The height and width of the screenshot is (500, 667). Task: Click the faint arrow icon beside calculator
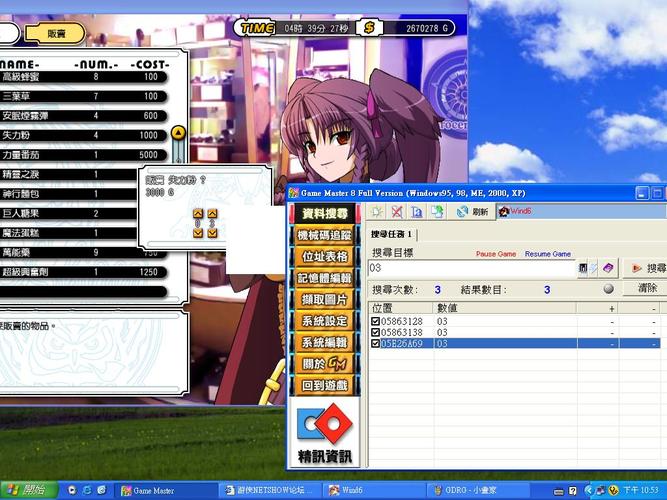click(x=593, y=268)
